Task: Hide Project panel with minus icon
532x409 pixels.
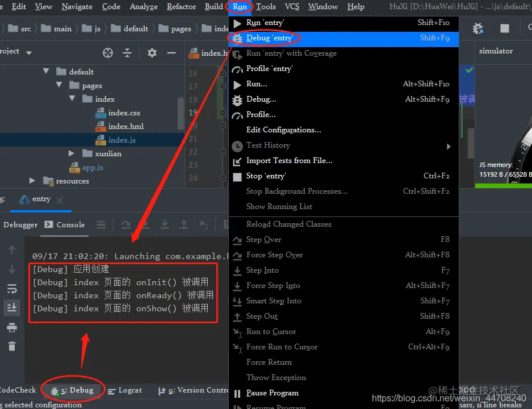Action: (171, 53)
